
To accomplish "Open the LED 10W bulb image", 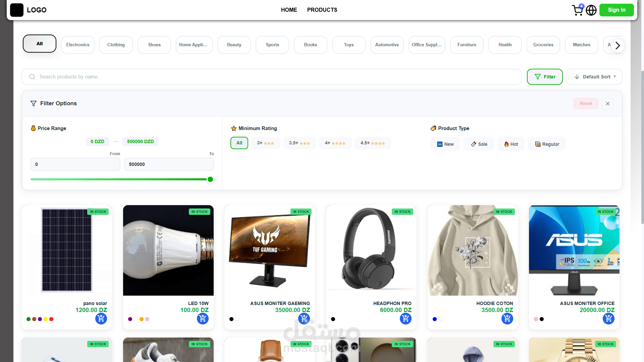I will [x=168, y=250].
